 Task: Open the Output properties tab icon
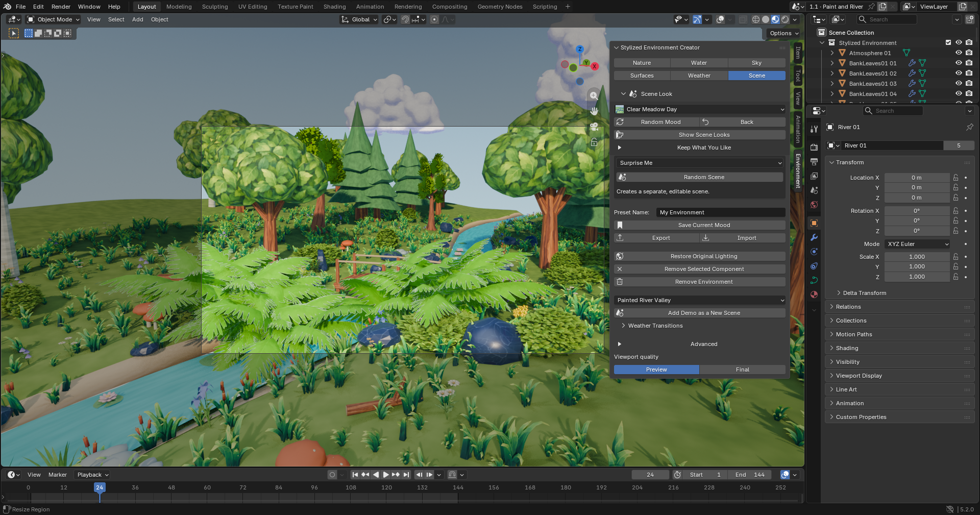814,162
